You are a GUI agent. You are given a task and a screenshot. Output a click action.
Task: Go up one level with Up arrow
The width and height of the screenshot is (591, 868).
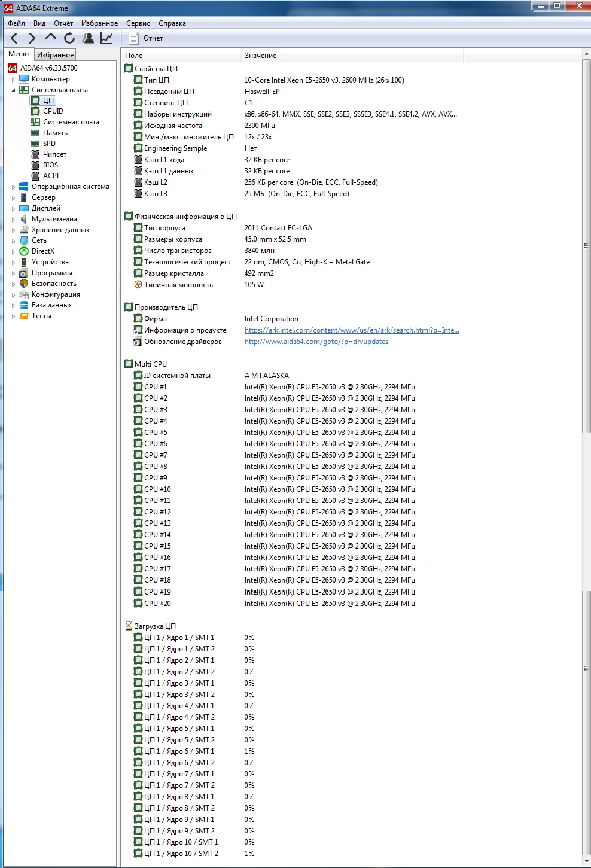coord(51,37)
